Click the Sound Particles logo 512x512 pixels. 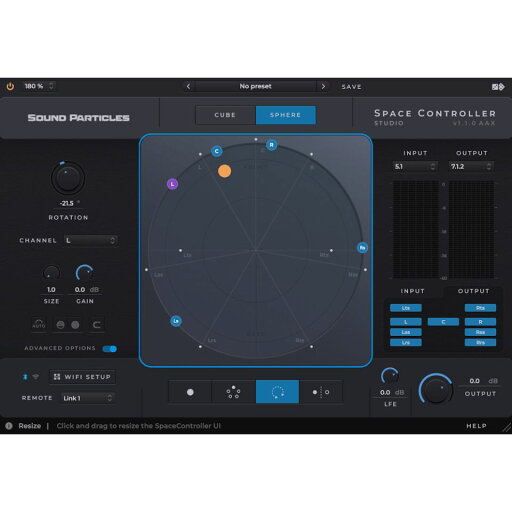79,118
